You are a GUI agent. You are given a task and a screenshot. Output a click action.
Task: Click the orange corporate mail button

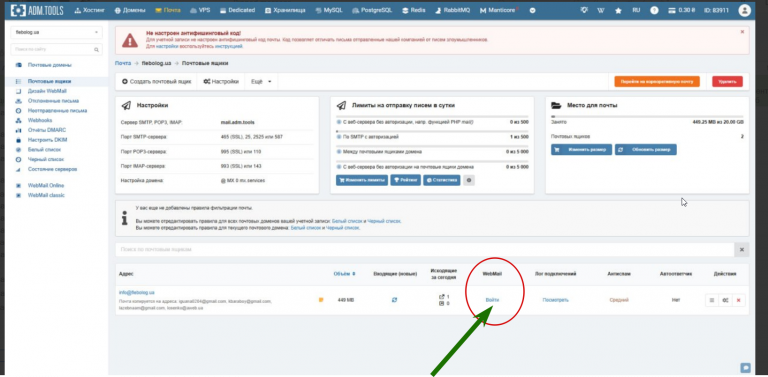656,82
